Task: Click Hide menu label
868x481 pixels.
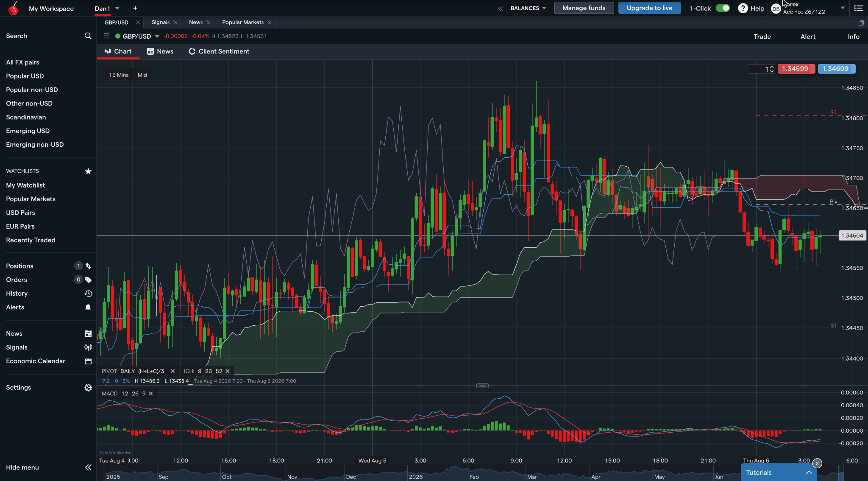Action: [22, 467]
